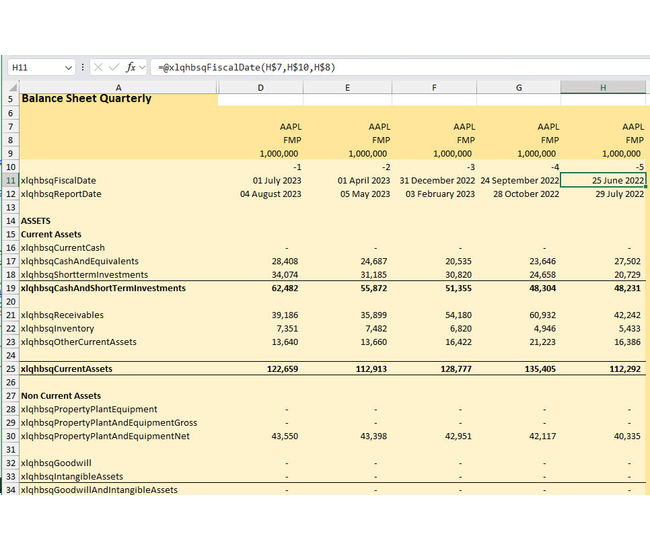Viewport: 650px width, 550px height.
Task: Click the 62,482 total cash cell
Action: (261, 288)
